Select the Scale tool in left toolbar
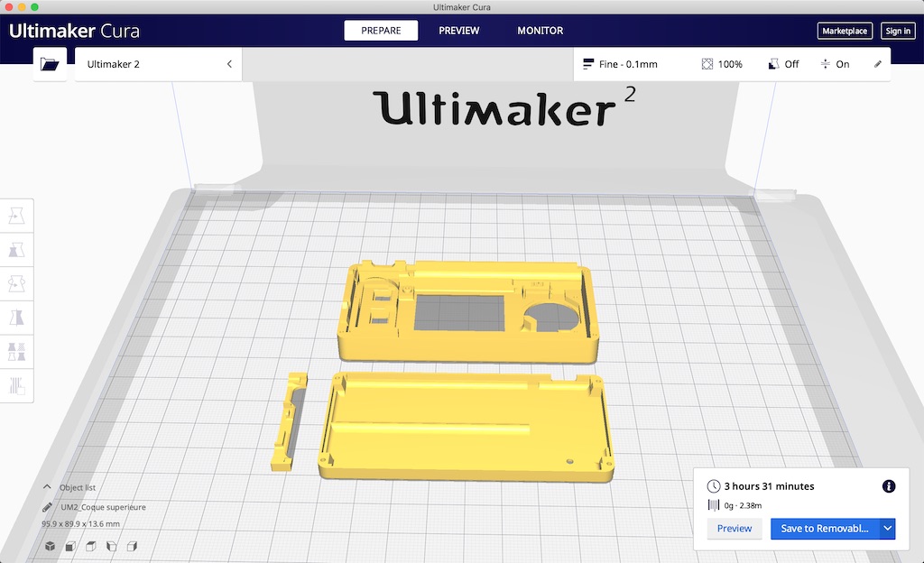The height and width of the screenshot is (563, 924). (x=16, y=250)
